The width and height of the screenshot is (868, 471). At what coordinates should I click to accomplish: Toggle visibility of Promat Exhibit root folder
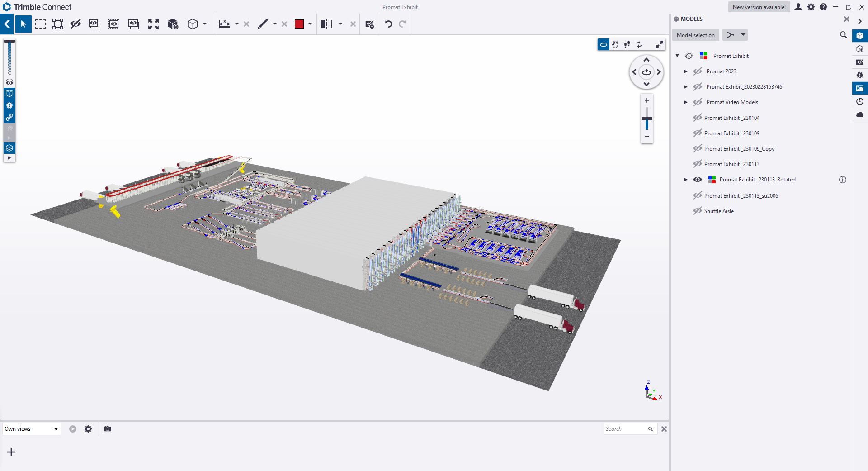tap(689, 56)
